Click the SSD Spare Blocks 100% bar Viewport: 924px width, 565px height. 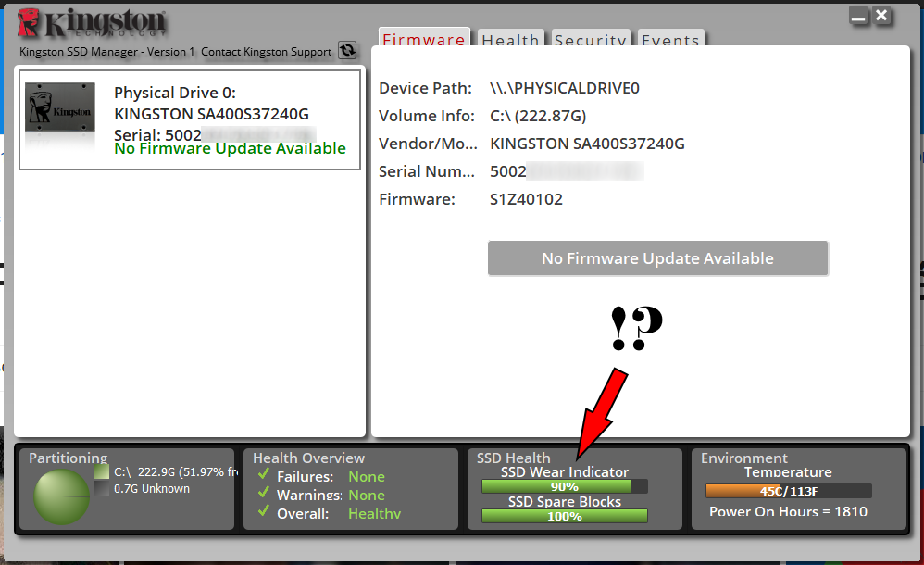point(565,516)
